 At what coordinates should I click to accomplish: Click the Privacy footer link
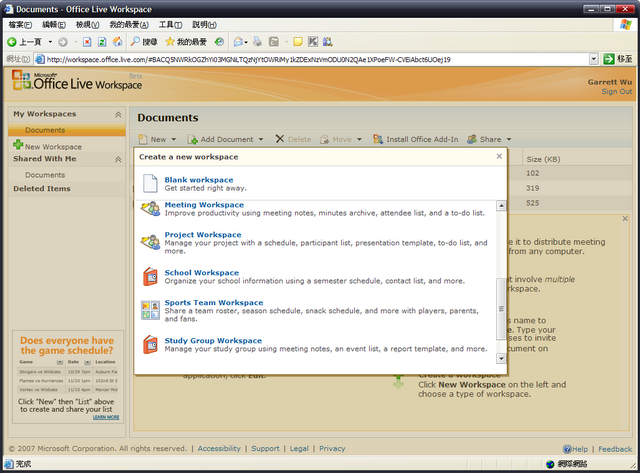[332, 449]
